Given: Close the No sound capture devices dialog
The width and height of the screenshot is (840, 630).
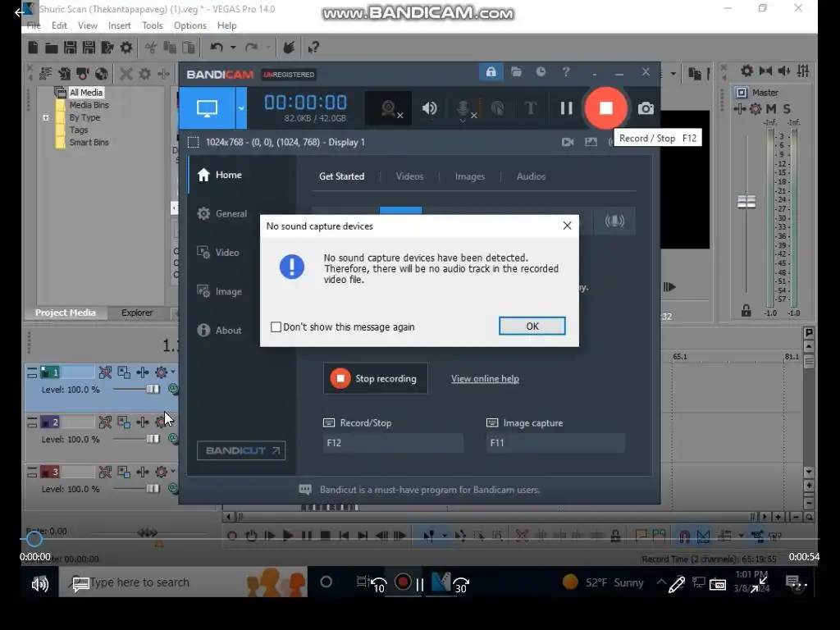Looking at the screenshot, I should pyautogui.click(x=567, y=226).
